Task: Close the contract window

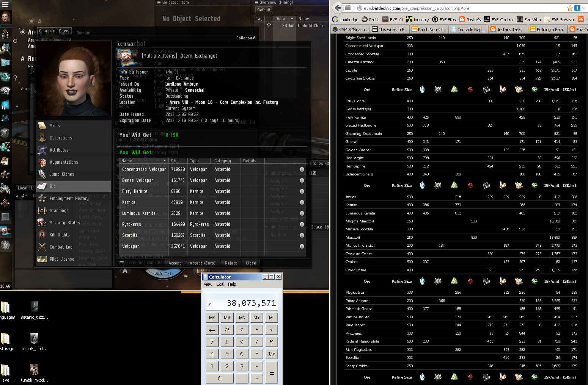Action: [251, 263]
